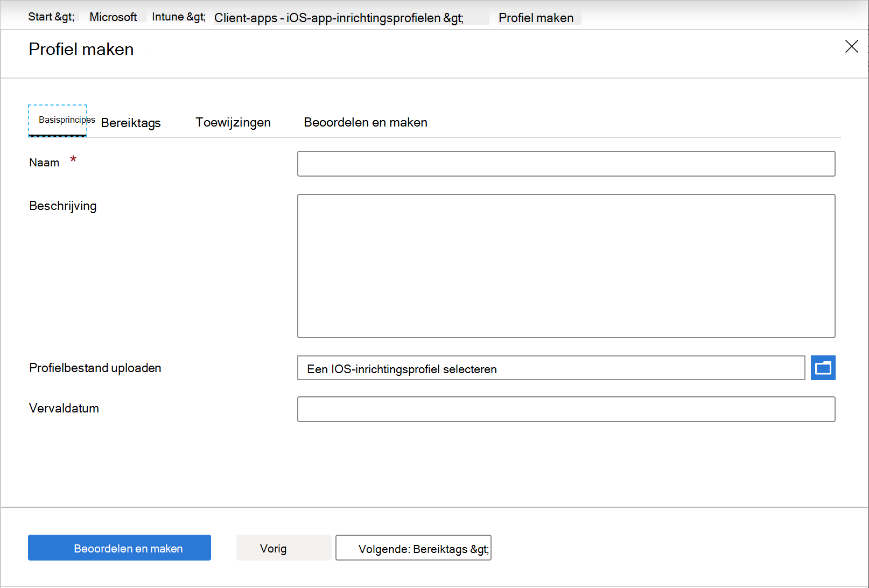Screen dimensions: 869x588
Task: Click Volgende: Bereiktags button
Action: click(x=414, y=548)
